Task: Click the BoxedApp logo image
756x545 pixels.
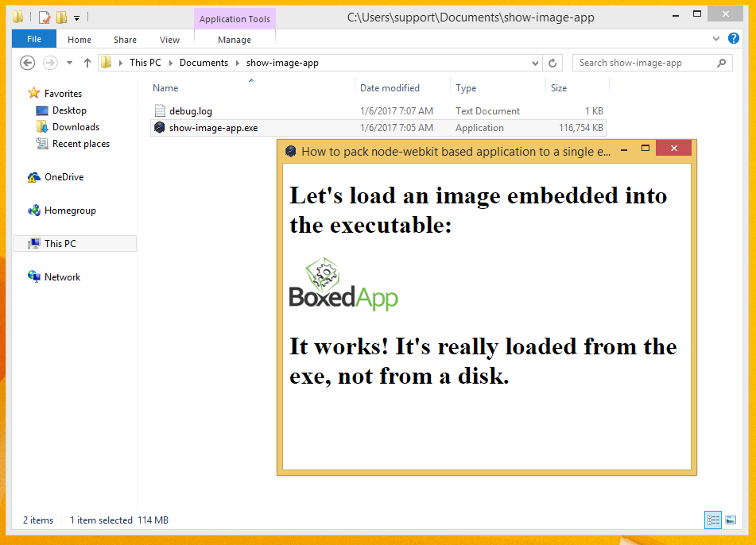Action: pyautogui.click(x=343, y=284)
